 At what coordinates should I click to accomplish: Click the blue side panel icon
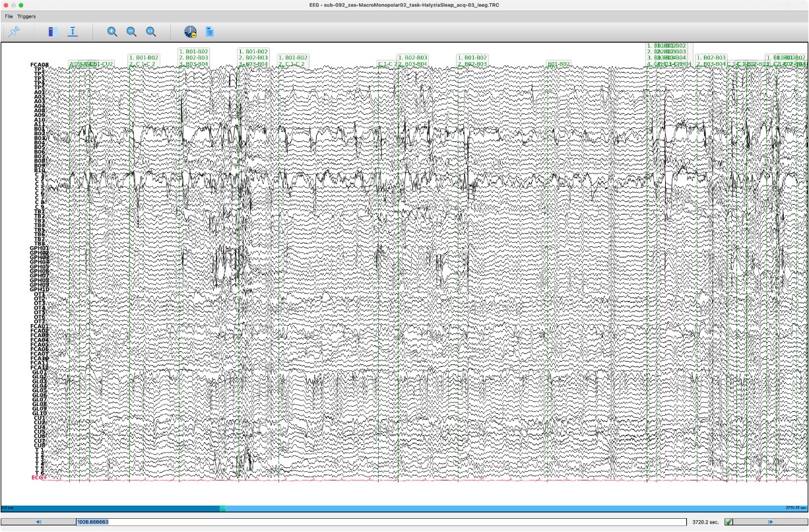click(53, 31)
